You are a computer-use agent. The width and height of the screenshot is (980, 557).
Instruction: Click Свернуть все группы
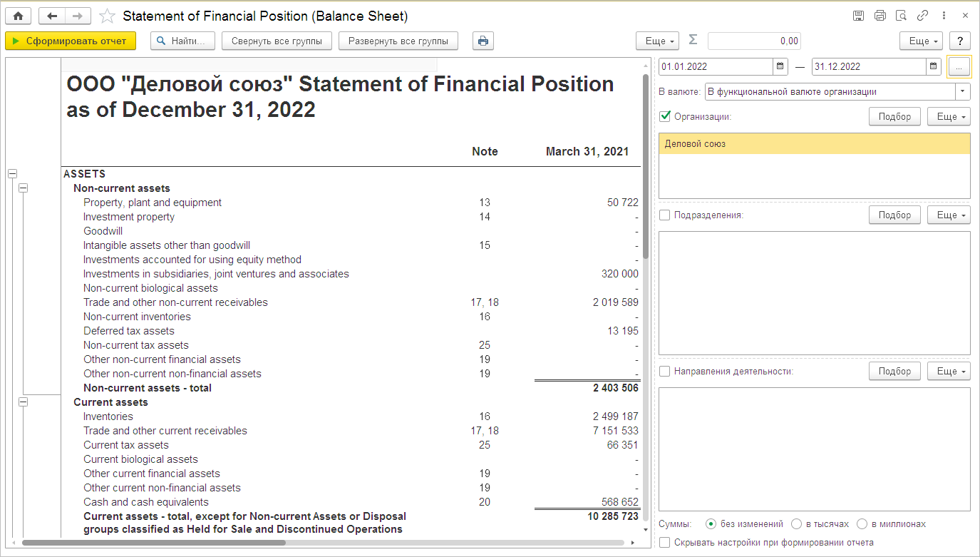(x=277, y=41)
